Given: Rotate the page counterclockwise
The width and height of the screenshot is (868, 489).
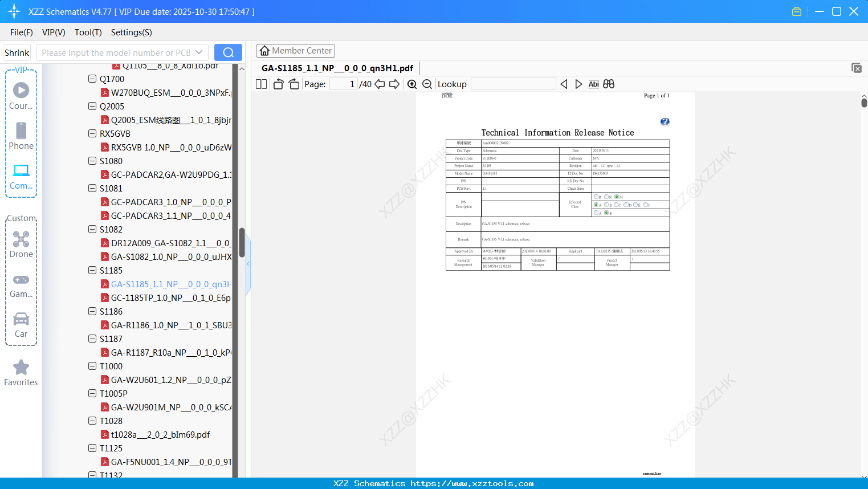Looking at the screenshot, I should pyautogui.click(x=278, y=84).
